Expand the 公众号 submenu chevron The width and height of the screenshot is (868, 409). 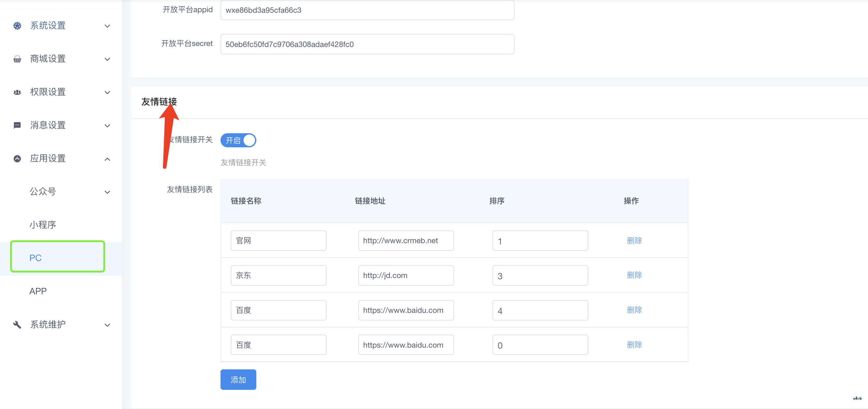107,192
